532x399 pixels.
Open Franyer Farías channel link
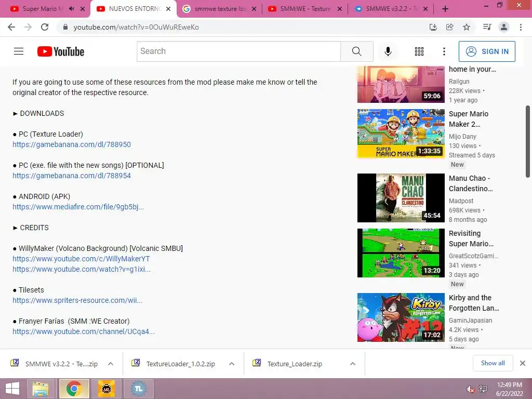[84, 331]
